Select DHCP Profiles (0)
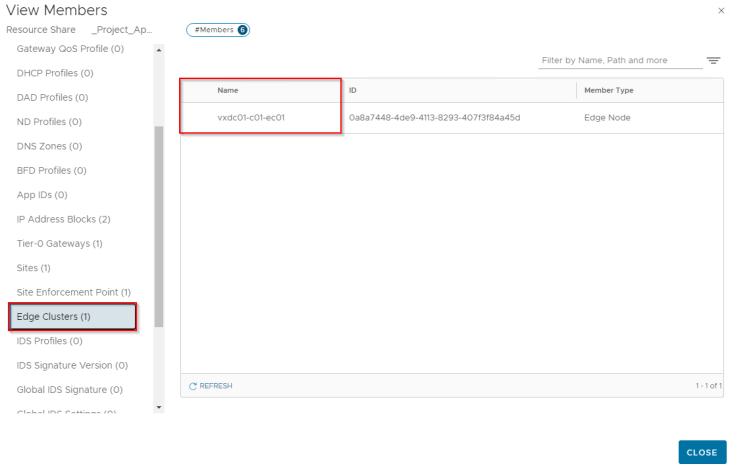Screen dimensions: 730x466 pos(55,73)
